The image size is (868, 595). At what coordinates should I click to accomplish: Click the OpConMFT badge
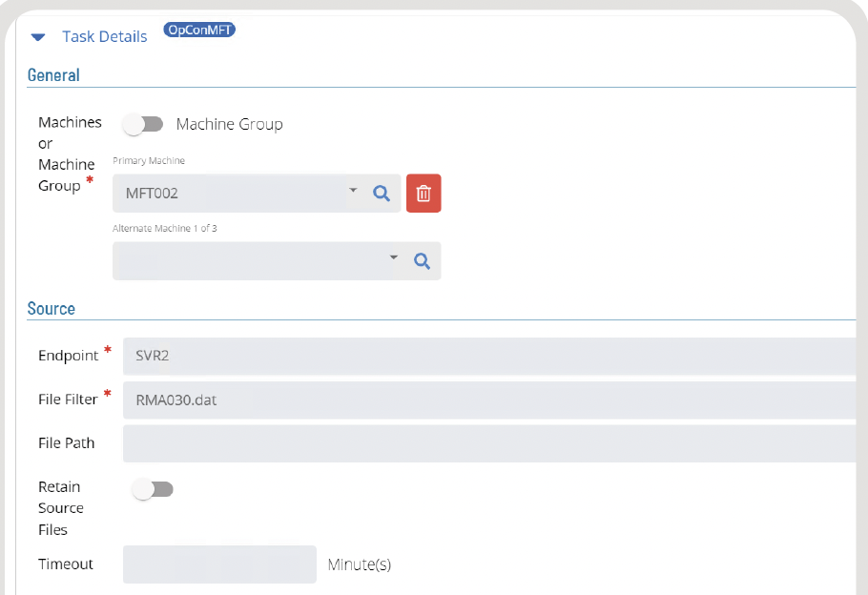[x=199, y=30]
